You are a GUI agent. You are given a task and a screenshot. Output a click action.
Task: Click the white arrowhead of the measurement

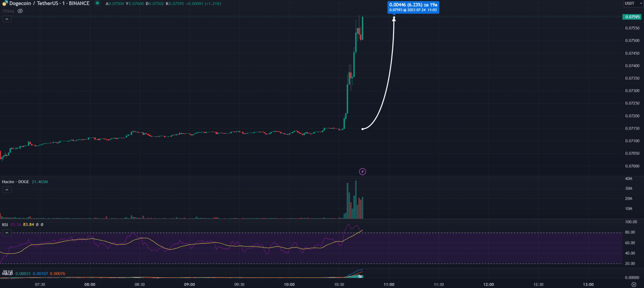point(394,19)
